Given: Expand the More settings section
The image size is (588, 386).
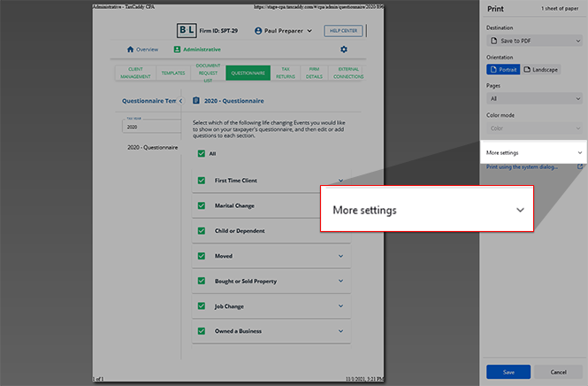Looking at the screenshot, I should pos(533,152).
